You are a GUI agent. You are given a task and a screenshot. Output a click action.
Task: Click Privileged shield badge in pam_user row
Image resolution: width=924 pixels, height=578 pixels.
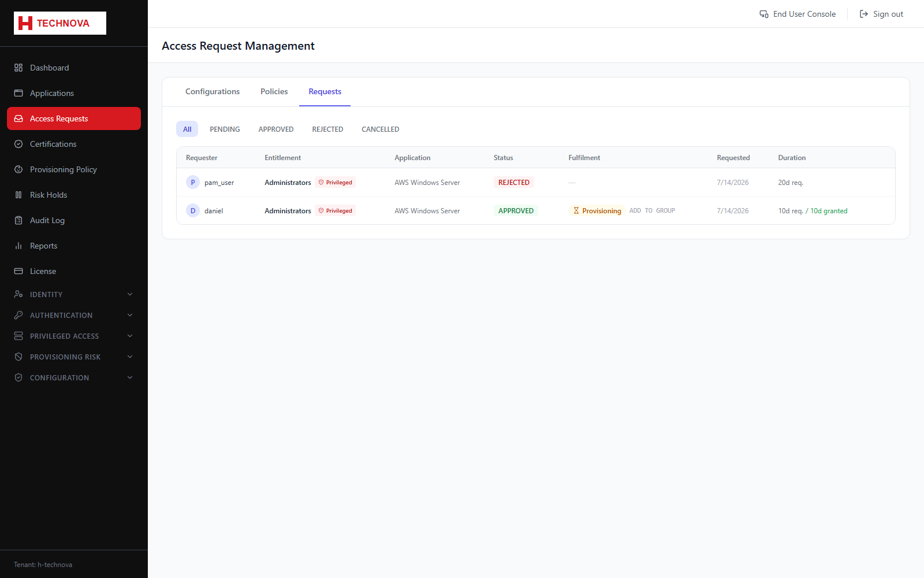pyautogui.click(x=335, y=182)
